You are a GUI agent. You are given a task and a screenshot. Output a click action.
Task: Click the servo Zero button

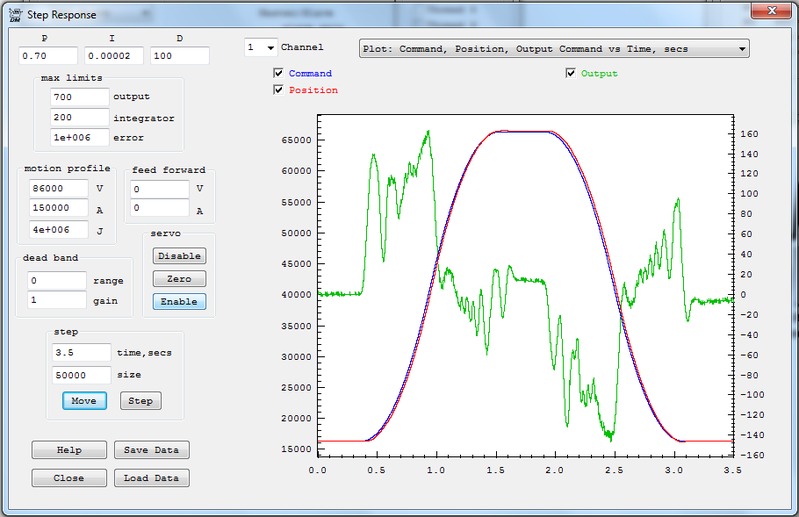click(x=179, y=279)
